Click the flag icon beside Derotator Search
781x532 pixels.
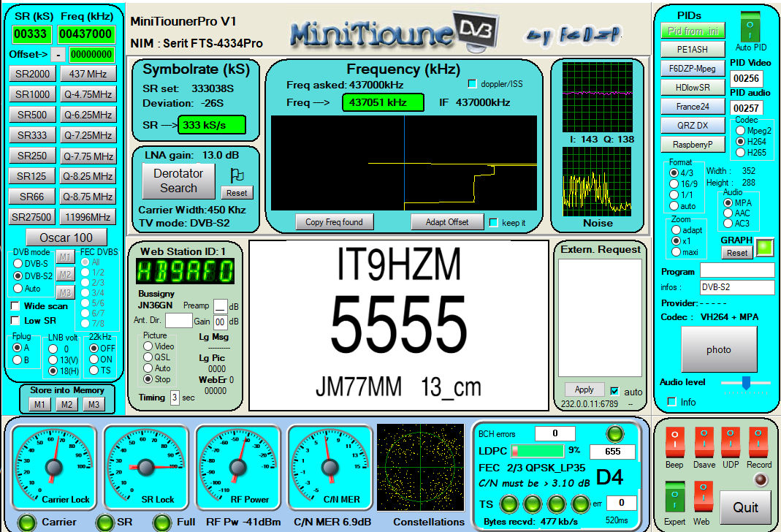pyautogui.click(x=237, y=175)
